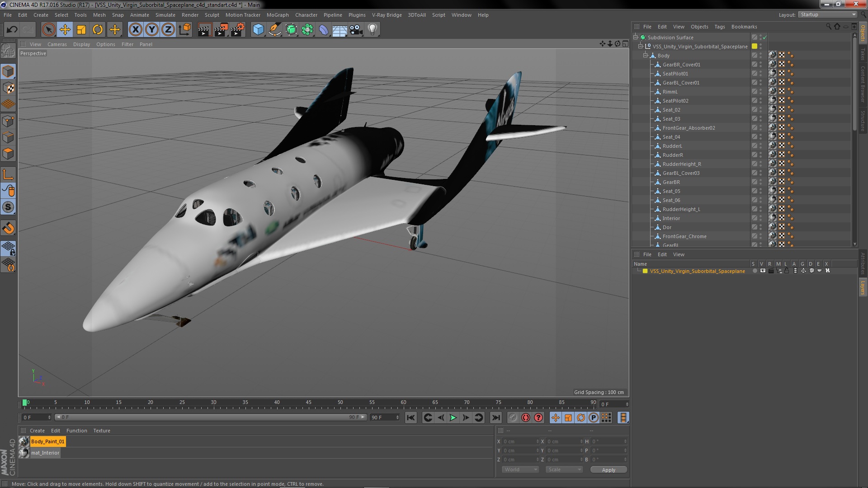Collapse the Body object tree

[646, 56]
